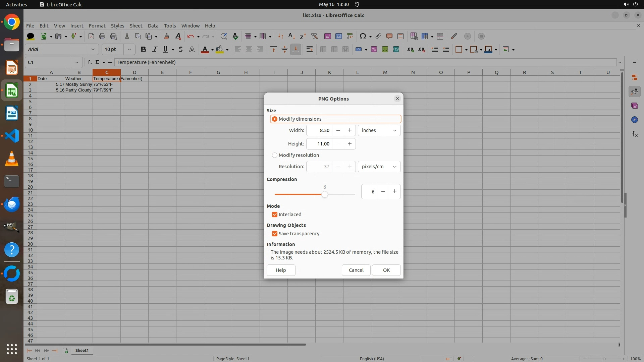This screenshot has height=362, width=644.
Task: Open Visual Studio Code from dock
Action: coord(12,136)
